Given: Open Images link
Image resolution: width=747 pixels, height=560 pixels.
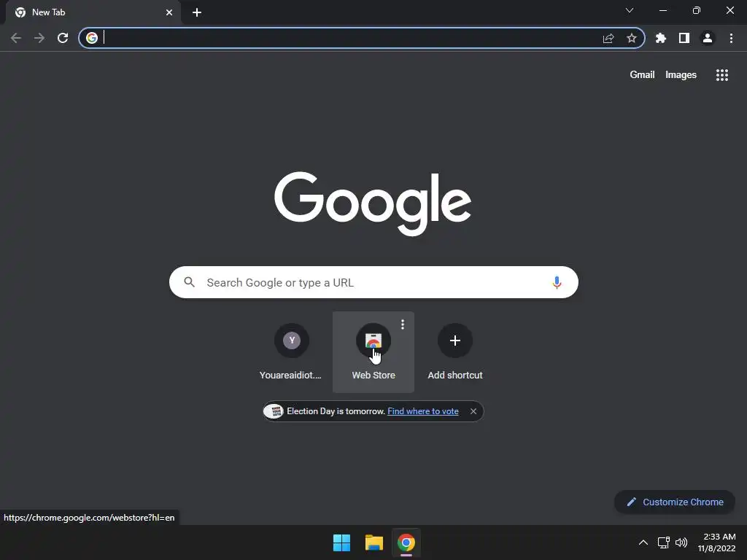Looking at the screenshot, I should coord(681,75).
